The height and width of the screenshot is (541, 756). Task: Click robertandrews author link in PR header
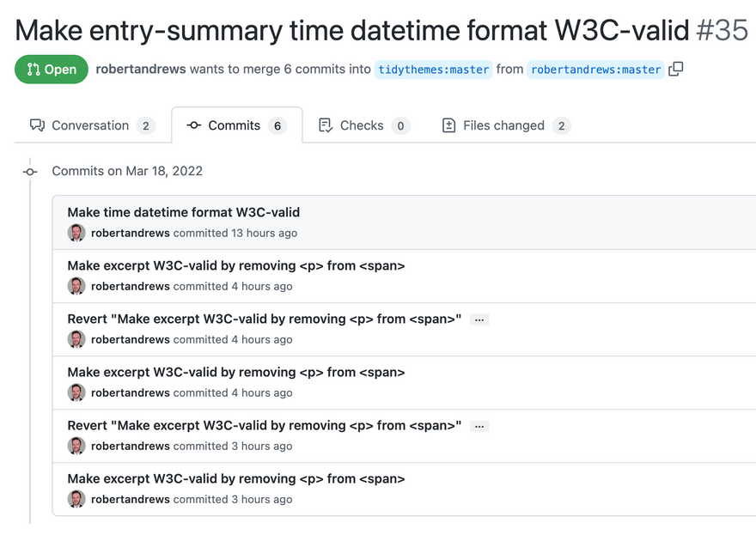141,70
